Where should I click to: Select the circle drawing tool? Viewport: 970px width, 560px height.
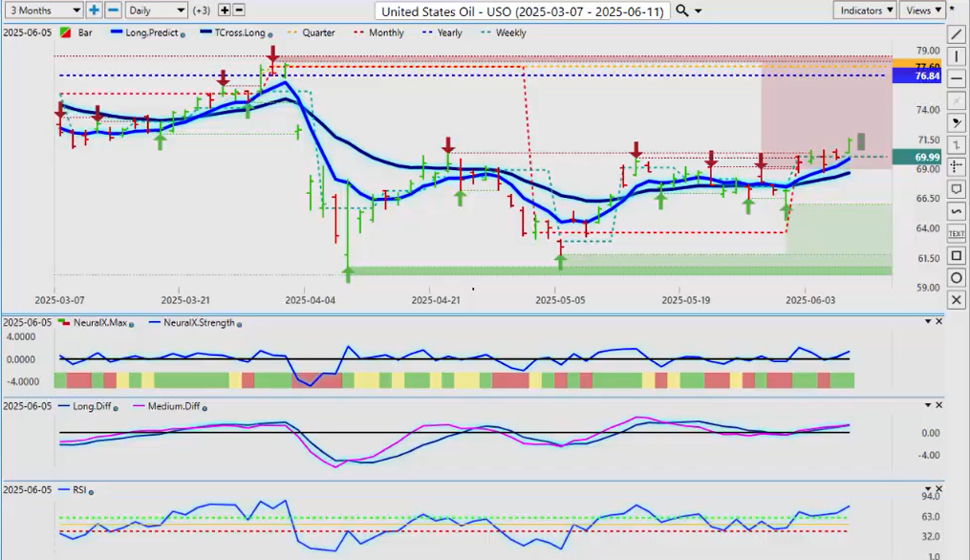point(956,278)
